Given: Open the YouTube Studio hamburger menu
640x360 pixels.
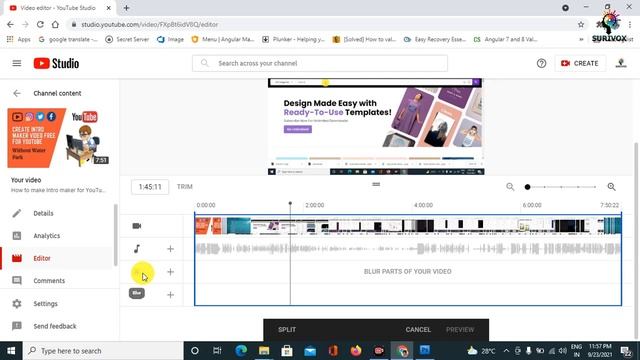Looking at the screenshot, I should tap(17, 63).
